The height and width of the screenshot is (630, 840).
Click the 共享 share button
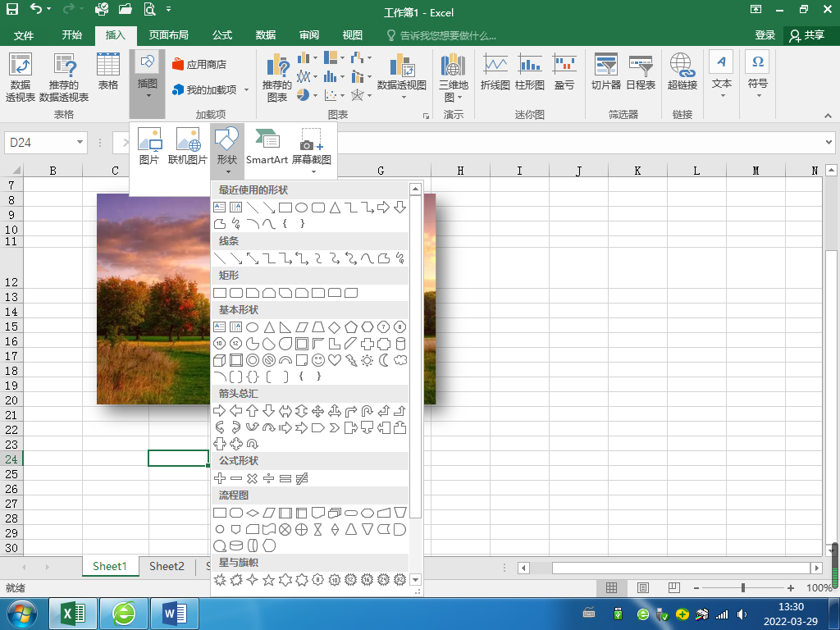pos(807,35)
